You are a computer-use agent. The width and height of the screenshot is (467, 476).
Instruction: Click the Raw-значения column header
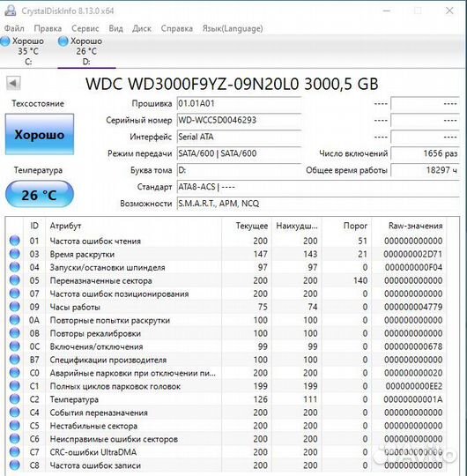tap(408, 226)
